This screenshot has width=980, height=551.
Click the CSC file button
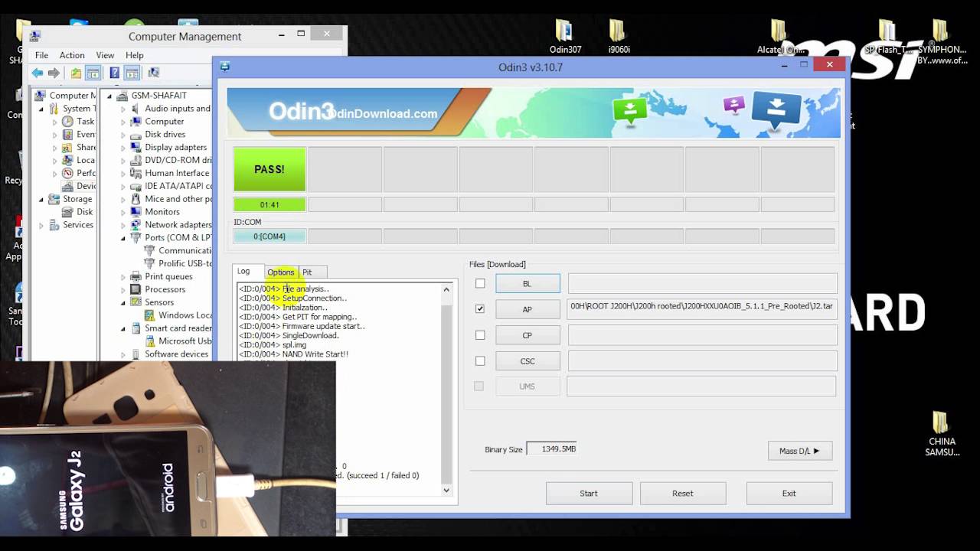[528, 361]
